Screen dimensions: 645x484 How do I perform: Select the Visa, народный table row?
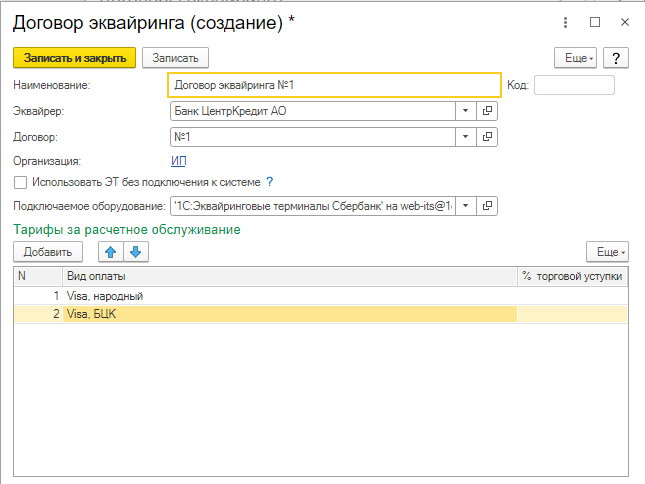click(321, 296)
